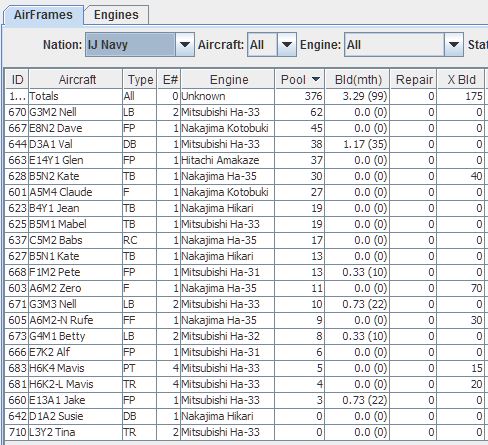Switch to the AirFrames tab
Viewport: 488px width, 445px height.
pyautogui.click(x=43, y=15)
